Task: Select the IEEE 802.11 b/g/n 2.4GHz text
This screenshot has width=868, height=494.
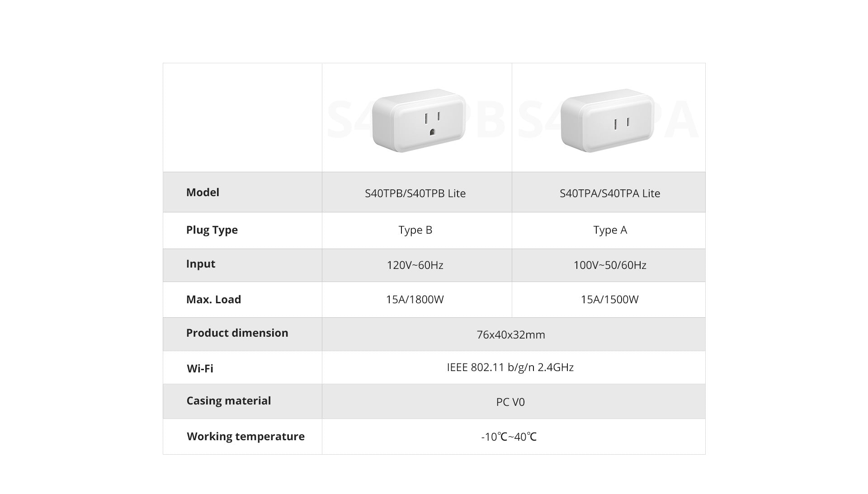Action: tap(510, 367)
